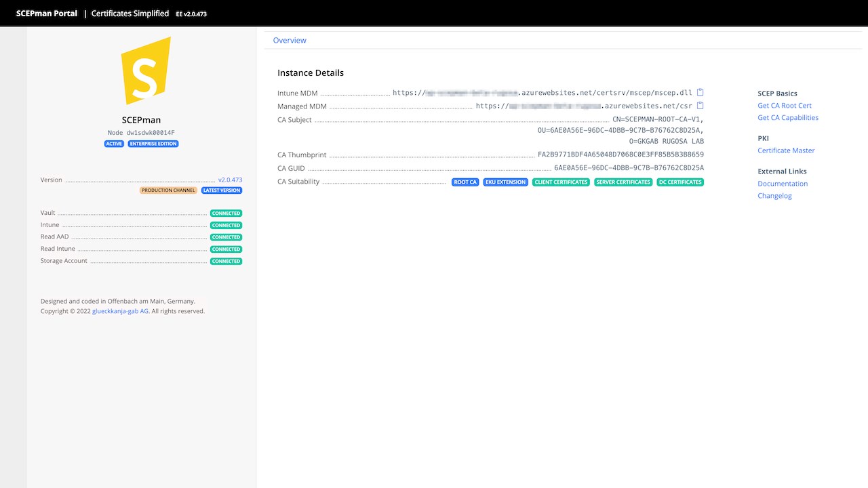View the Changelog

(x=774, y=196)
